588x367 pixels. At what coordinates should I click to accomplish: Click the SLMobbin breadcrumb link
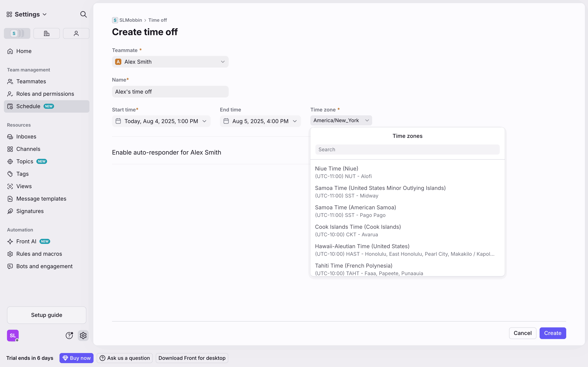point(130,20)
